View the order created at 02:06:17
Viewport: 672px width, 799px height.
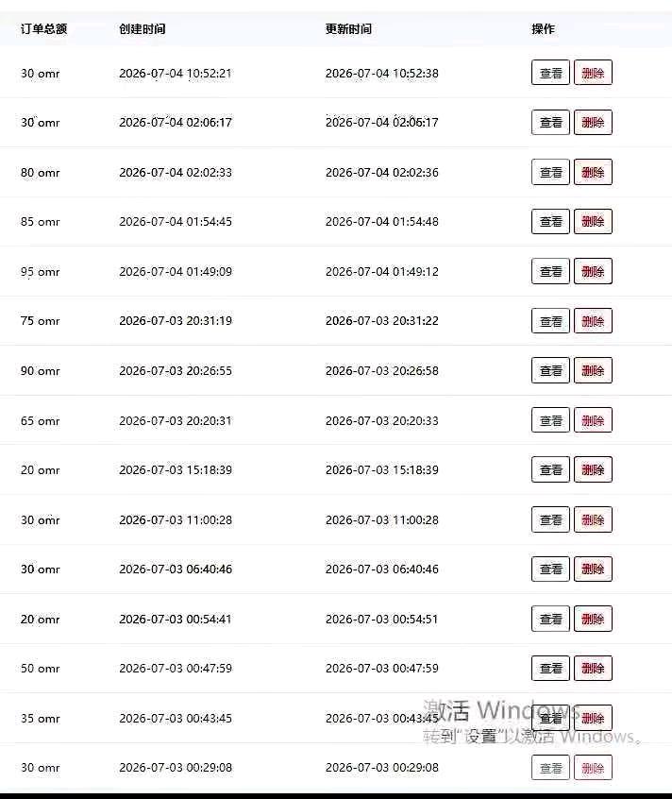[550, 122]
